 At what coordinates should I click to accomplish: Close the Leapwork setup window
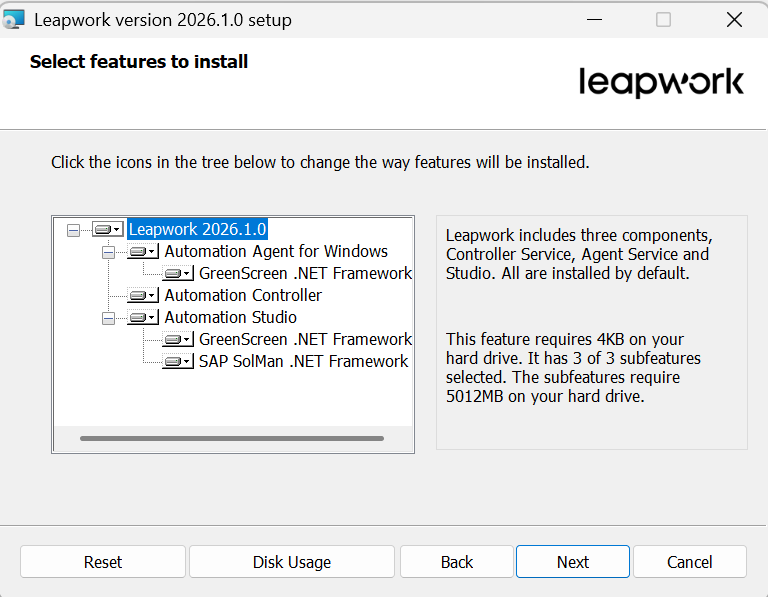point(734,20)
